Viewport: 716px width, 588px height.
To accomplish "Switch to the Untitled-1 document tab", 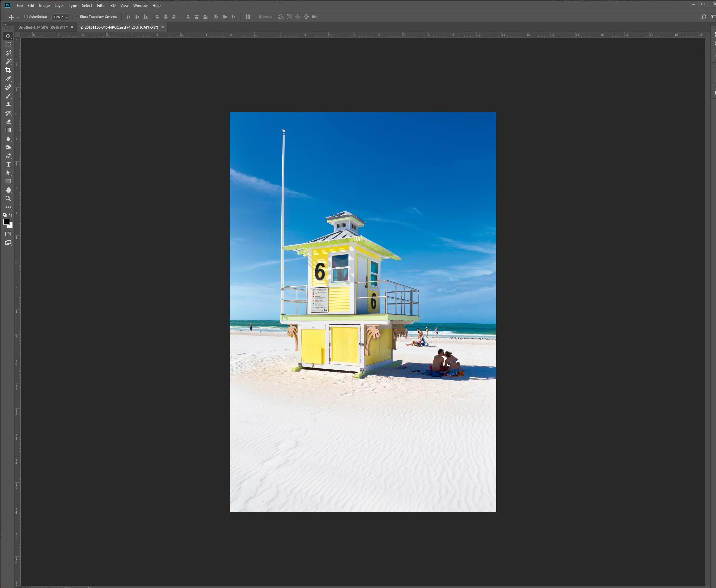I will click(x=42, y=27).
